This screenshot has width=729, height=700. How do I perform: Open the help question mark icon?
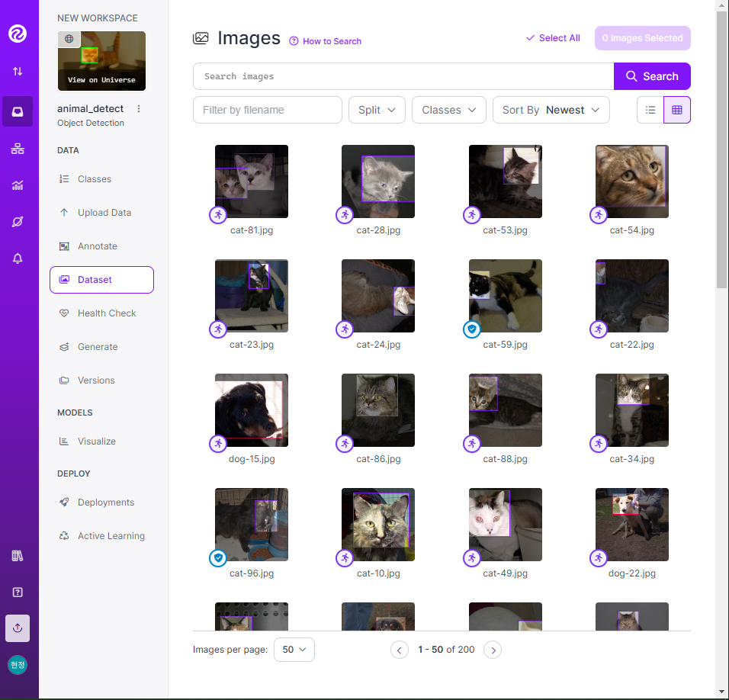tap(18, 592)
